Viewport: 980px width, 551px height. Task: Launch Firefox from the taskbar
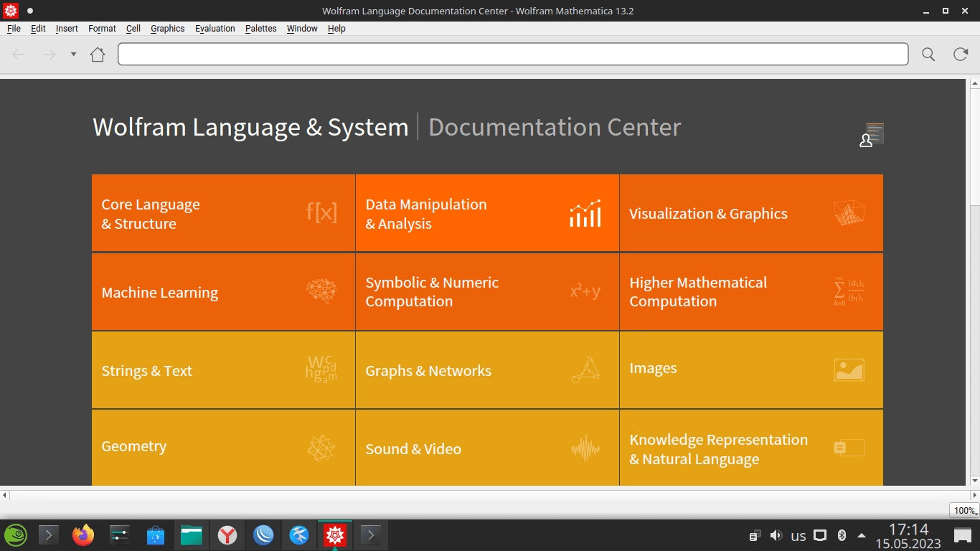(83, 535)
